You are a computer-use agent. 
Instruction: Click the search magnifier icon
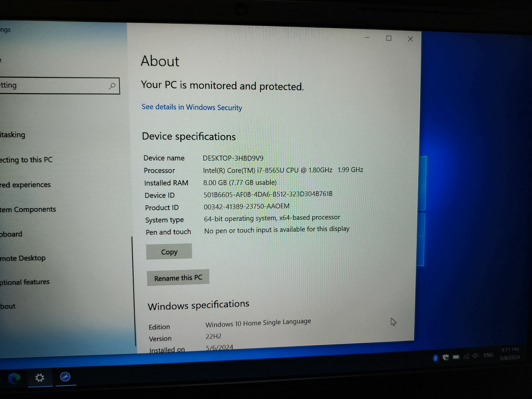[x=112, y=86]
